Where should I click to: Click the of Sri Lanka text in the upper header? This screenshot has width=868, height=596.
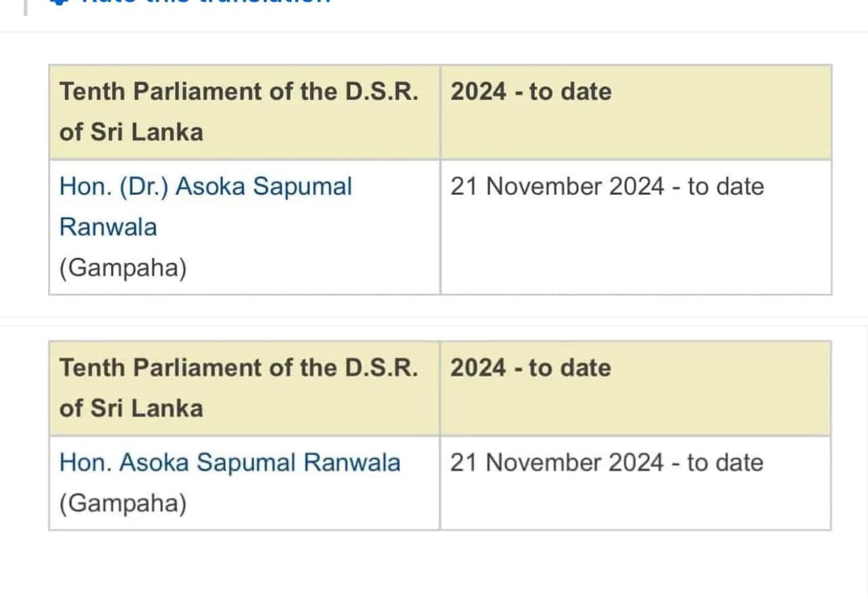coord(131,132)
